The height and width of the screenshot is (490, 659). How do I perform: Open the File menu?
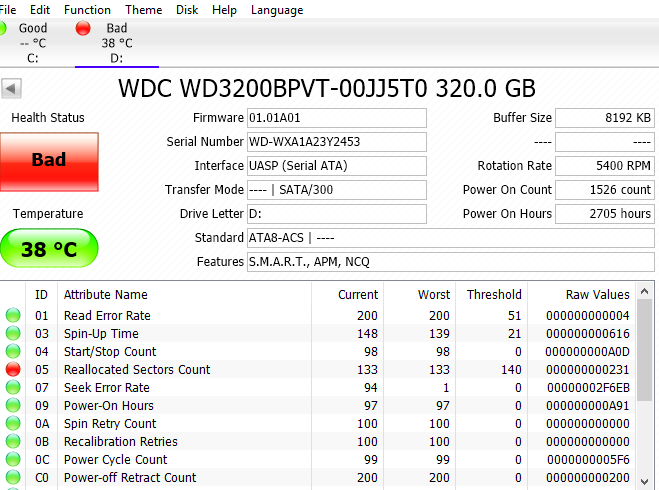coord(8,10)
